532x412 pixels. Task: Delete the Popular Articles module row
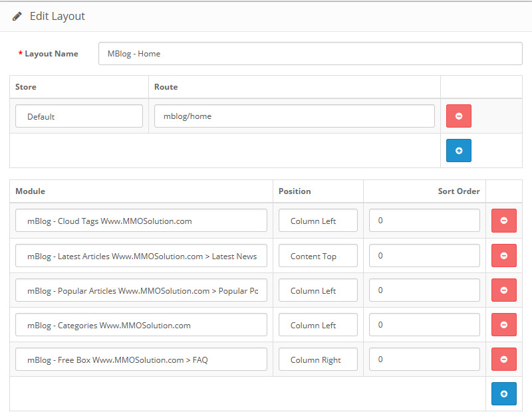pyautogui.click(x=503, y=290)
